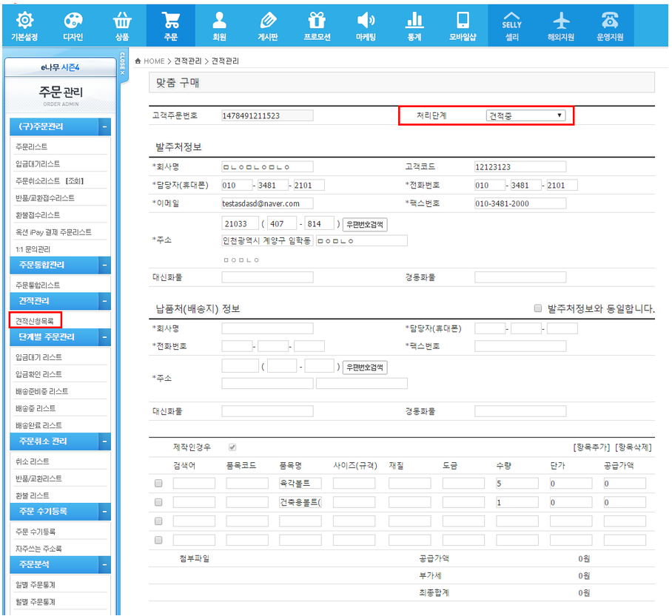Collapse the 단계별 주문관리 sidebar section
Image resolution: width=672 pixels, height=616 pixels.
click(x=104, y=337)
